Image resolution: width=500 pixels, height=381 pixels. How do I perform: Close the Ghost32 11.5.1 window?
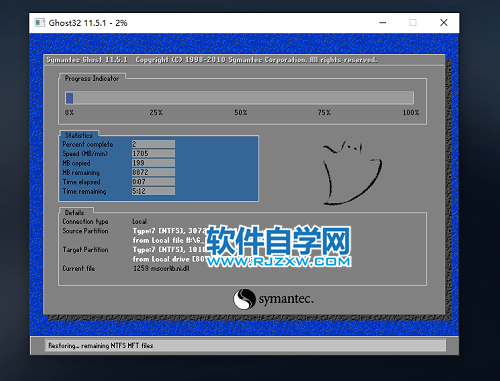coord(443,23)
